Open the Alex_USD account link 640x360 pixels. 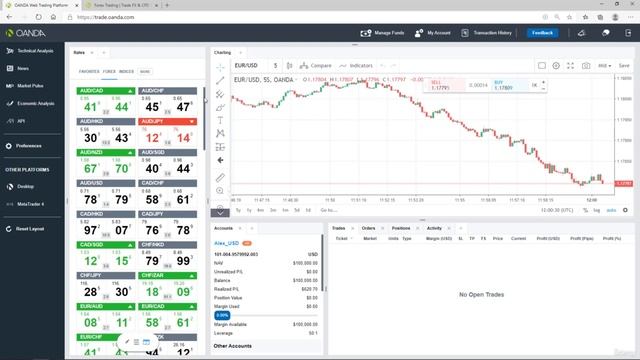pos(226,243)
